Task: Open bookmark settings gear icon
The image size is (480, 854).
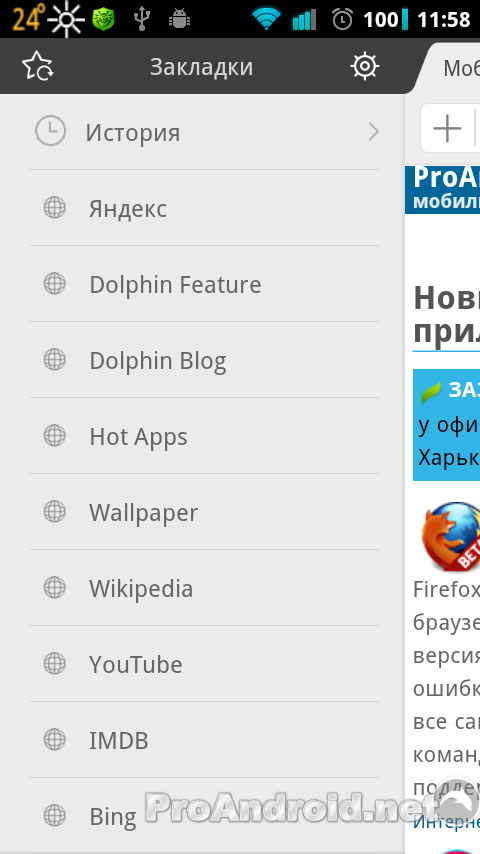Action: click(x=364, y=66)
